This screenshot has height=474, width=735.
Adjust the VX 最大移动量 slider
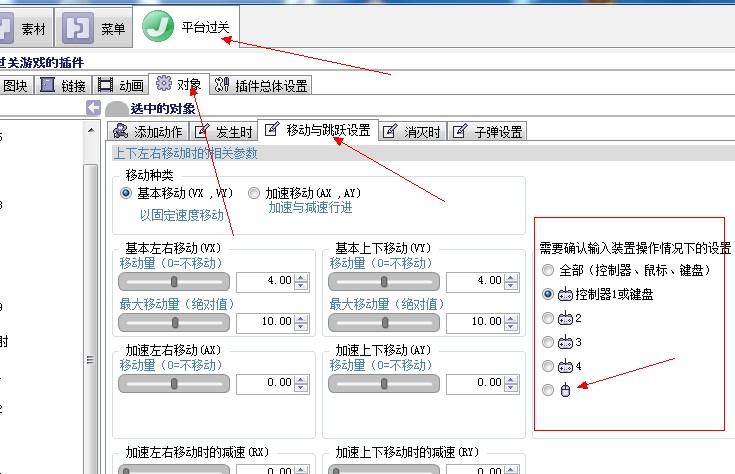tap(174, 323)
